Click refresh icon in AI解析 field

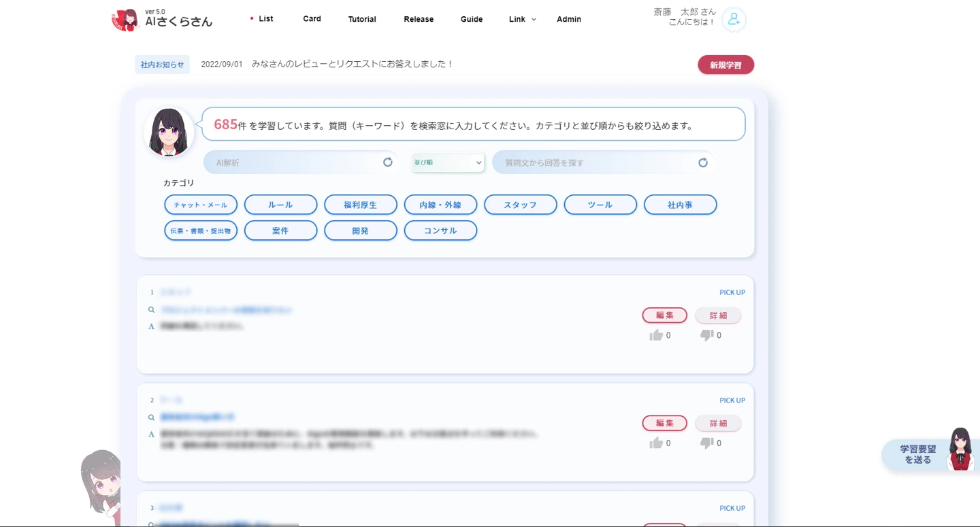click(388, 163)
